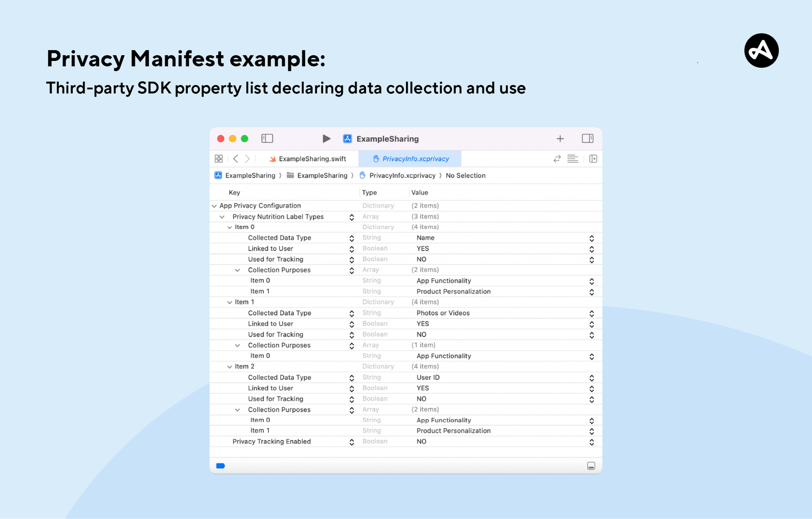Open the related items grid icon
812x519 pixels.
click(x=219, y=159)
